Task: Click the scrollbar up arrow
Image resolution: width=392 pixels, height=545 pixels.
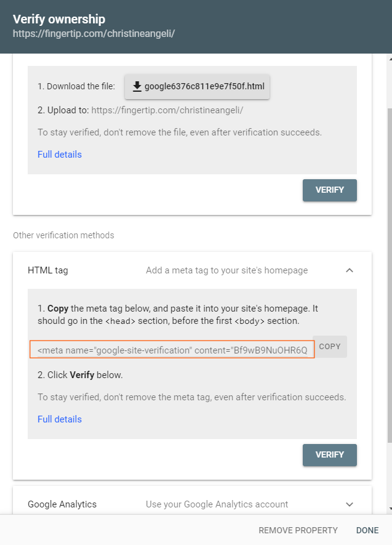Action: pyautogui.click(x=390, y=59)
